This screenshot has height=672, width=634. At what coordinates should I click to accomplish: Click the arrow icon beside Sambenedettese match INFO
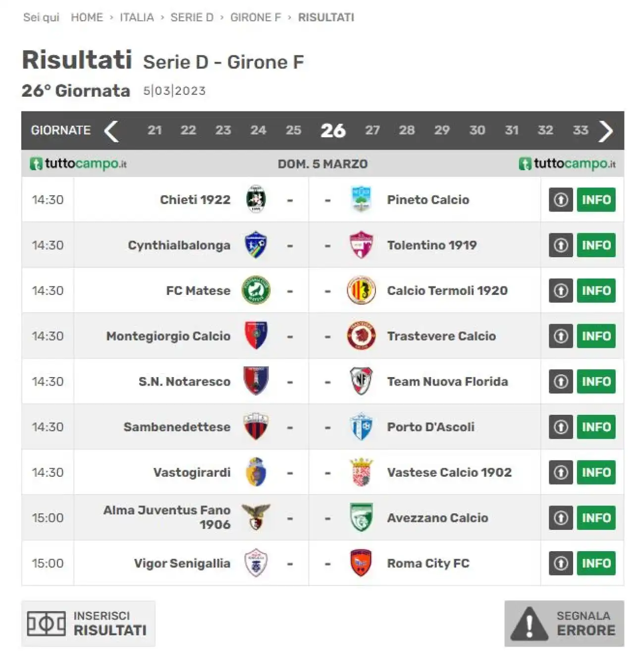point(561,427)
